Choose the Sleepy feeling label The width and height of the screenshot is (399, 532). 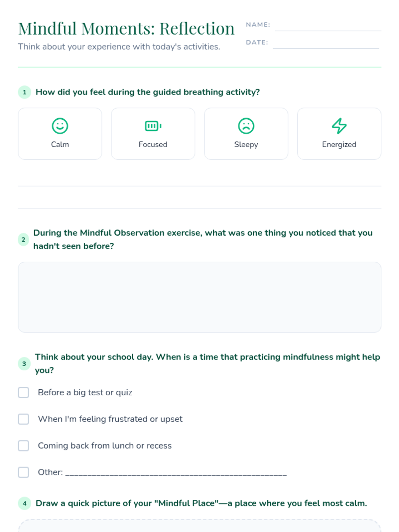tap(246, 145)
